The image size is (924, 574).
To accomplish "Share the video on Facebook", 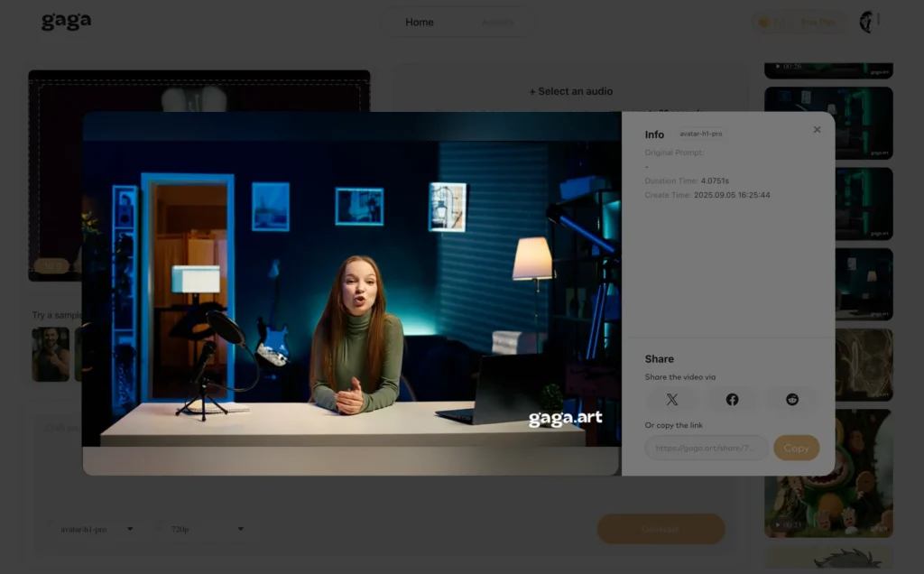I will pos(732,399).
